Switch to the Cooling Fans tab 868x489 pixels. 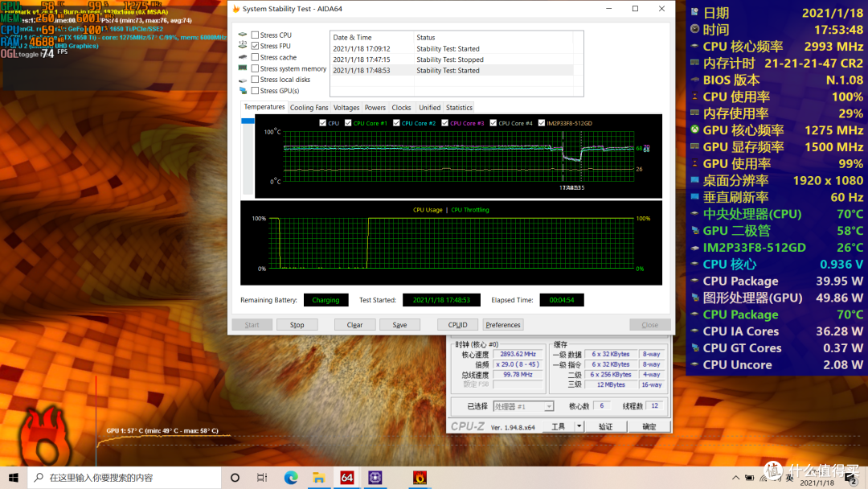[309, 108]
